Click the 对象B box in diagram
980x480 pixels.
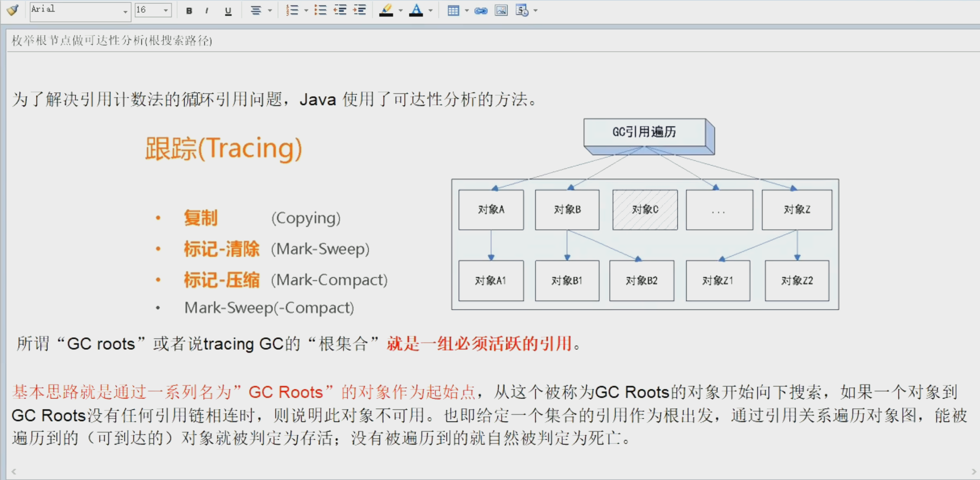(567, 210)
